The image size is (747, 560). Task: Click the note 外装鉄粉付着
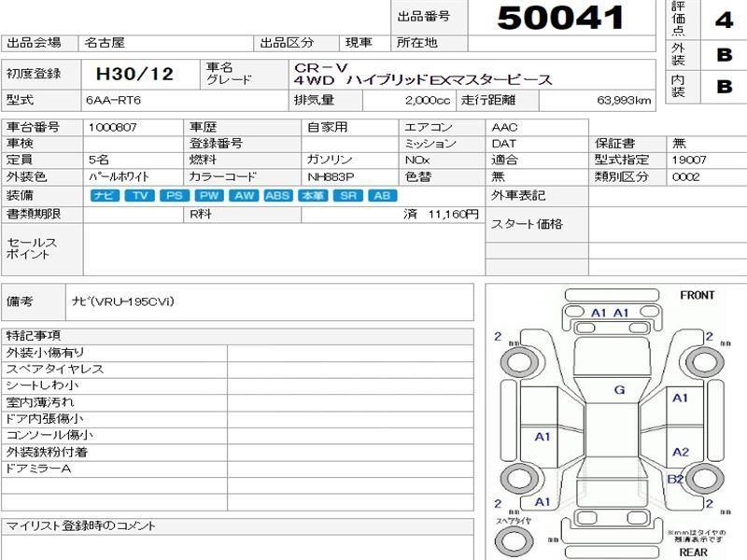click(x=47, y=452)
